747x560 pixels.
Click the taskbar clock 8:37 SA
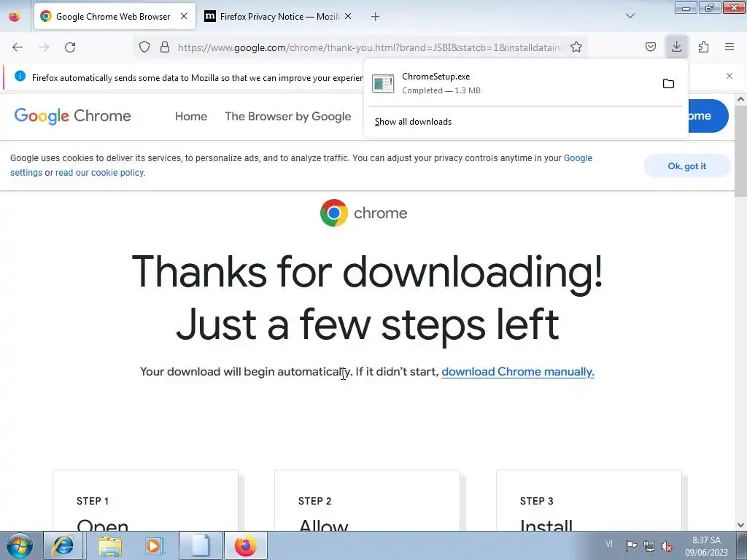click(x=706, y=546)
